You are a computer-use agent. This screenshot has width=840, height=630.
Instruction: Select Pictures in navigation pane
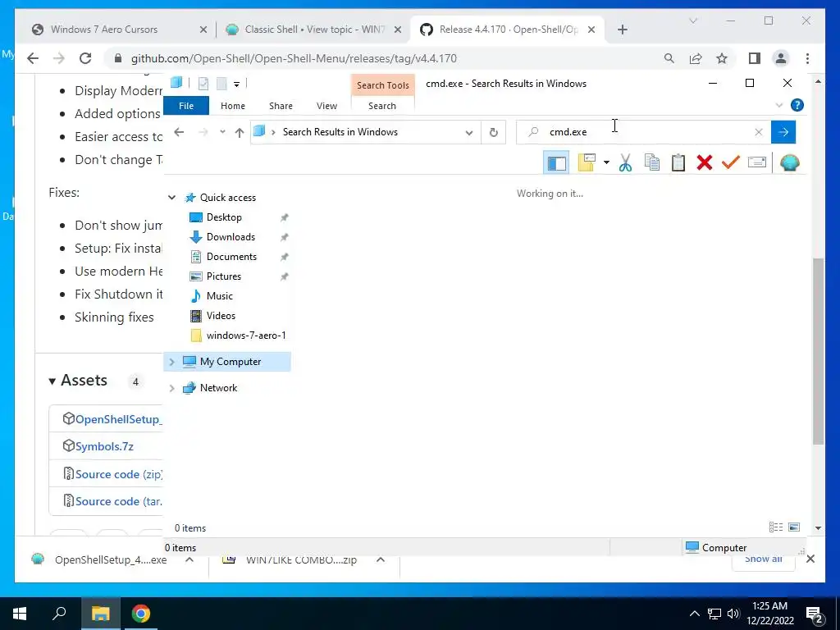point(223,276)
